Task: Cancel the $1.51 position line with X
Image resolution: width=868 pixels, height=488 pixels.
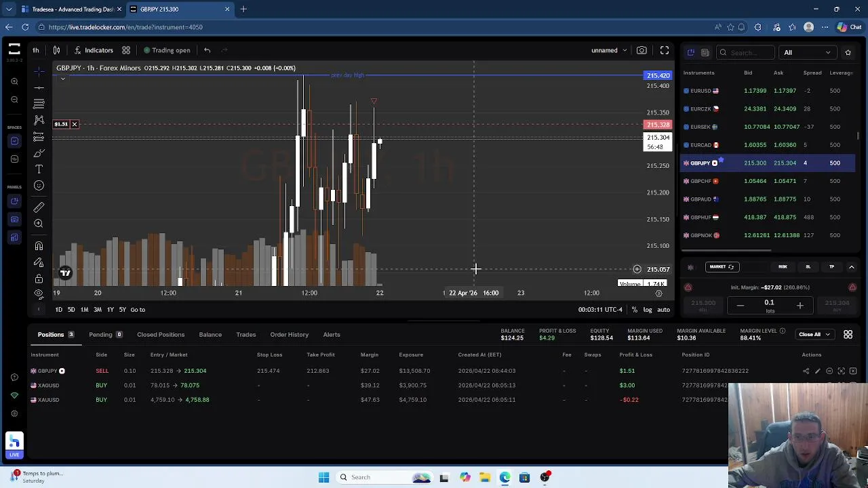Action: pos(75,124)
